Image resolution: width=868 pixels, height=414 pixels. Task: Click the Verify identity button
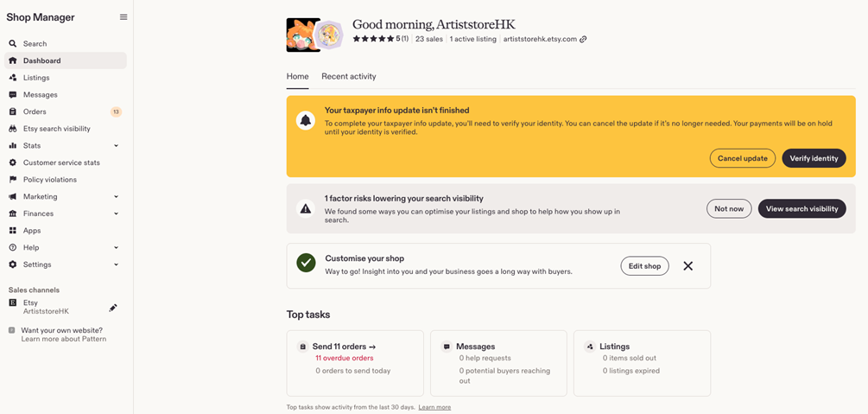pos(814,158)
